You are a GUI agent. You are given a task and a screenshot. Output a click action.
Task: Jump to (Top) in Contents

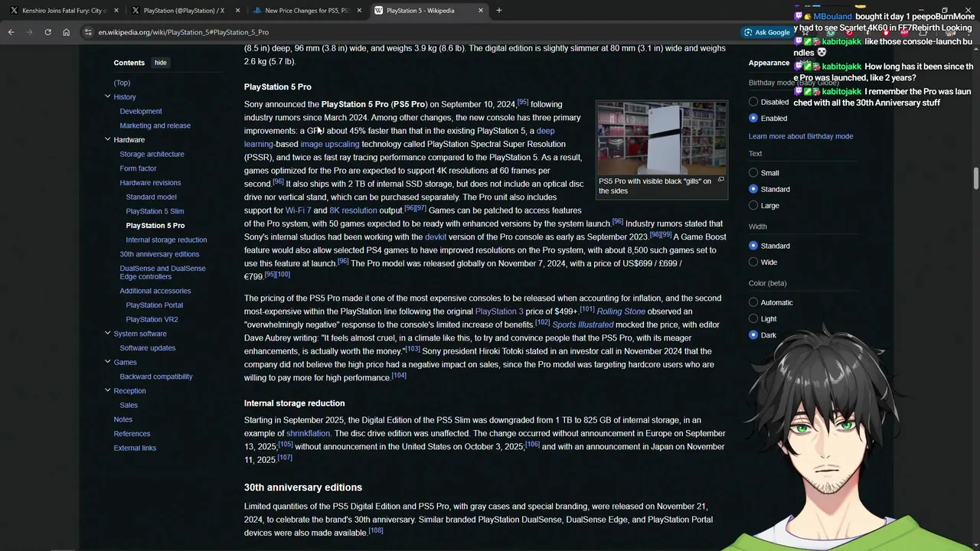(x=122, y=83)
